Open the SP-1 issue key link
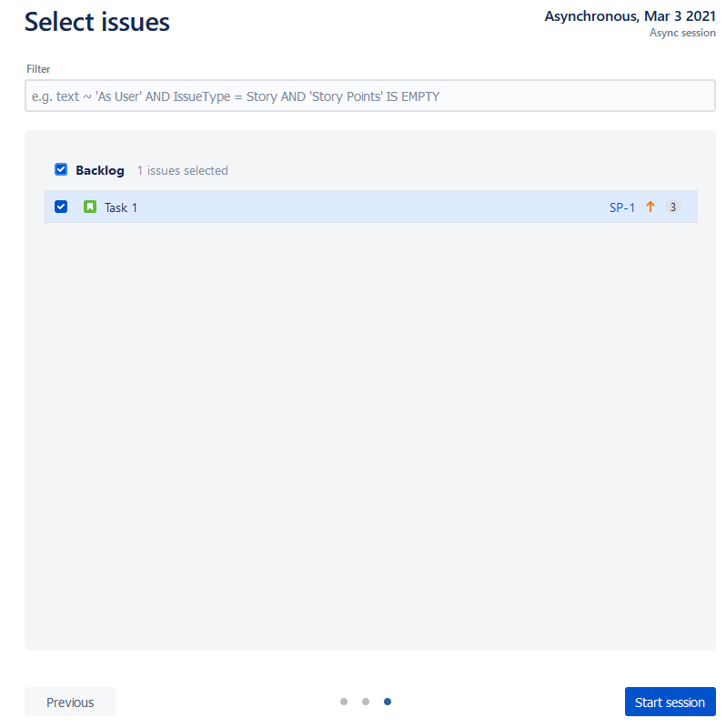Viewport: 726px width, 728px height. coord(622,207)
